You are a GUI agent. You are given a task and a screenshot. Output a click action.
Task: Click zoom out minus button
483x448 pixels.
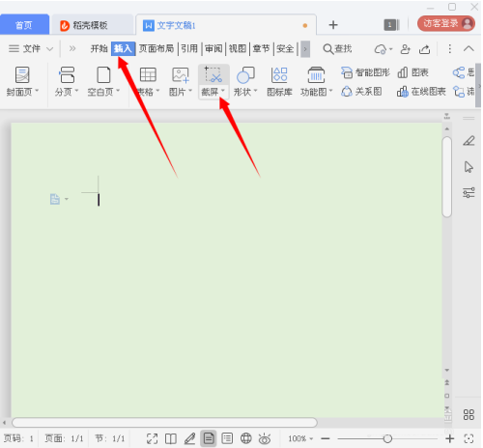coord(326,438)
